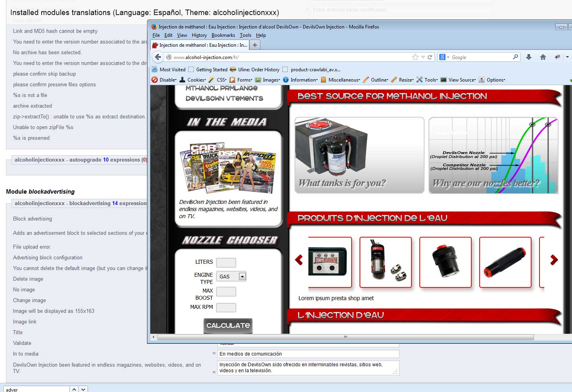572x392 pixels.
Task: Open the Firefox Tools menu
Action: [245, 35]
